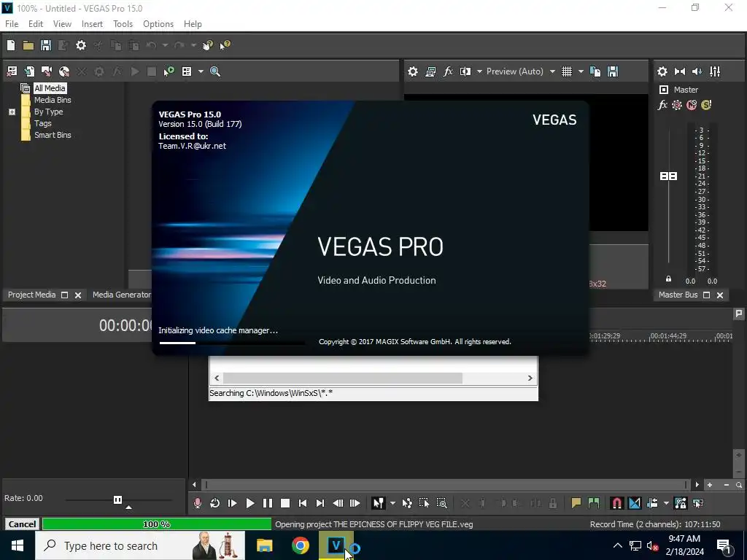The image size is (747, 560).
Task: Open the Edit menu
Action: (x=35, y=24)
